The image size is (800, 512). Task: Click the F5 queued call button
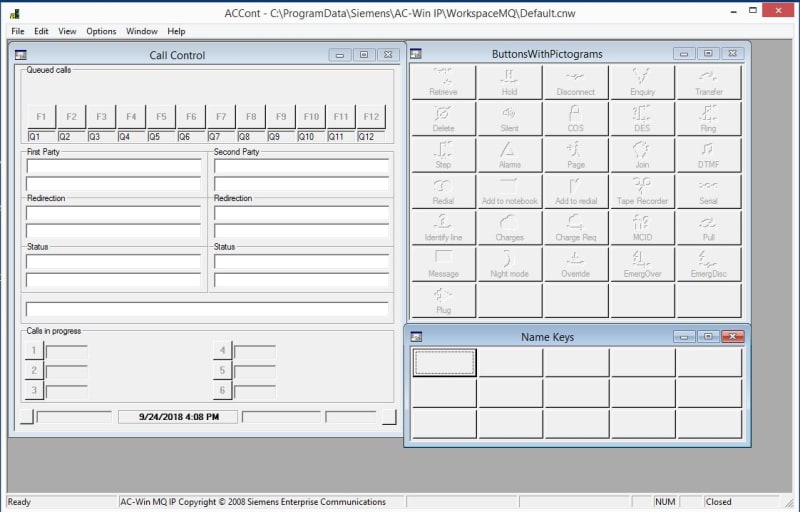[x=161, y=117]
